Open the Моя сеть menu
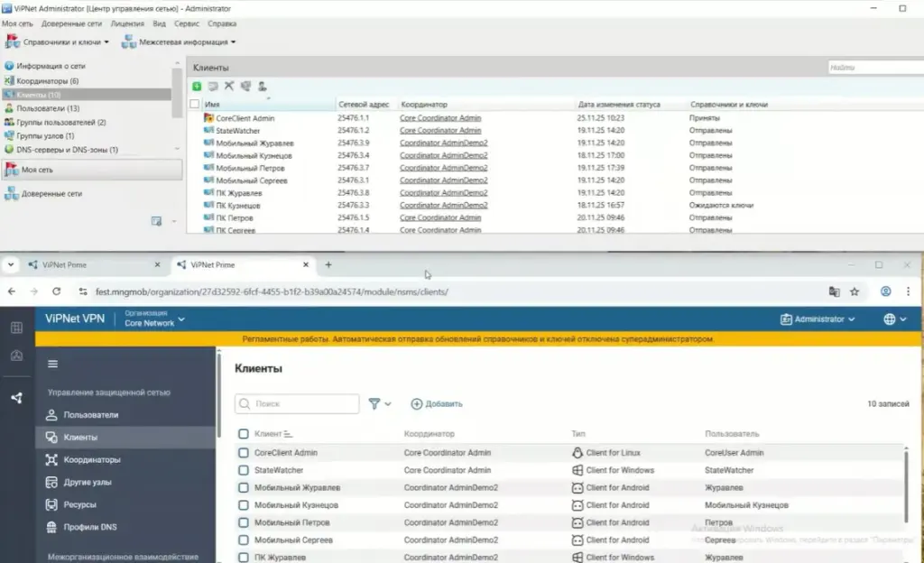This screenshot has height=563, width=924. (x=18, y=23)
